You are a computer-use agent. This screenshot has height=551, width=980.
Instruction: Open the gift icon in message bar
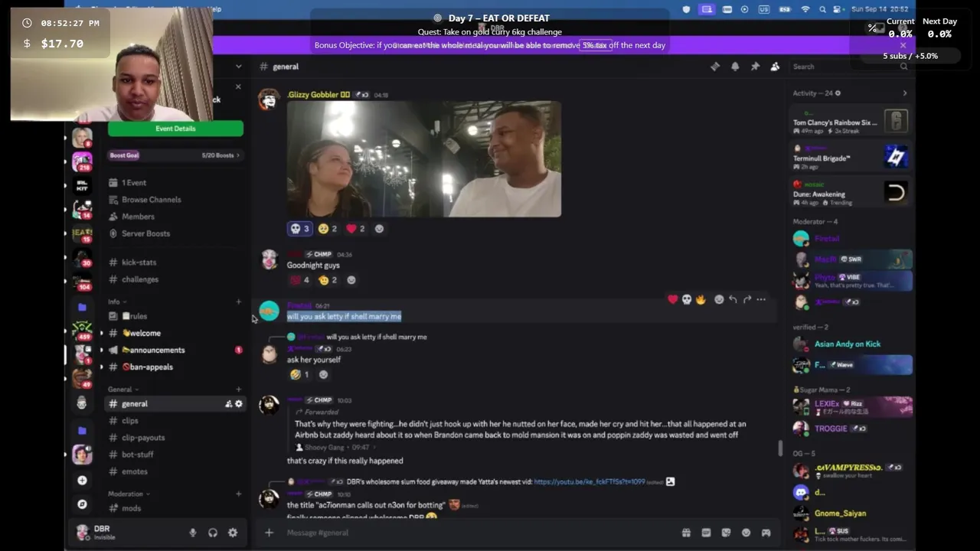pos(686,533)
